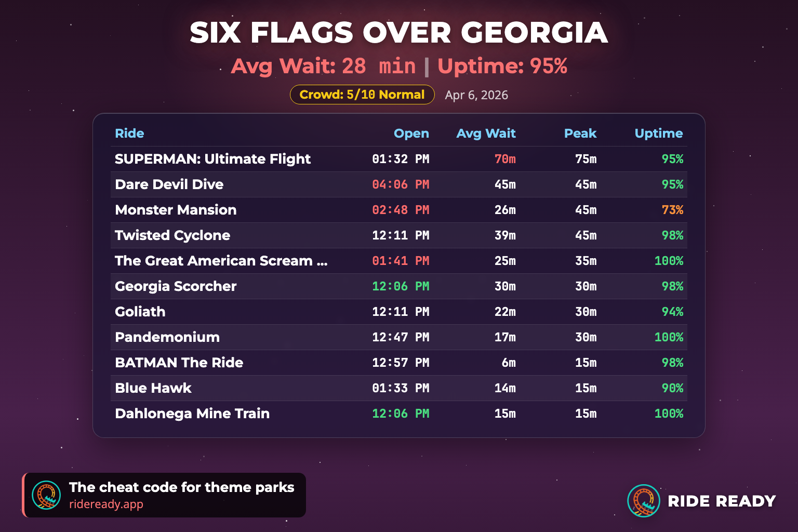Click Monster Mansion's orange "73%" uptime
Viewport: 798px width, 532px height.
pos(672,210)
